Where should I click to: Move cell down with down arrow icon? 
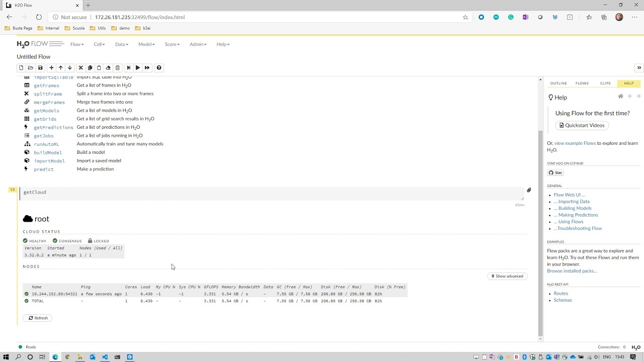(70, 68)
